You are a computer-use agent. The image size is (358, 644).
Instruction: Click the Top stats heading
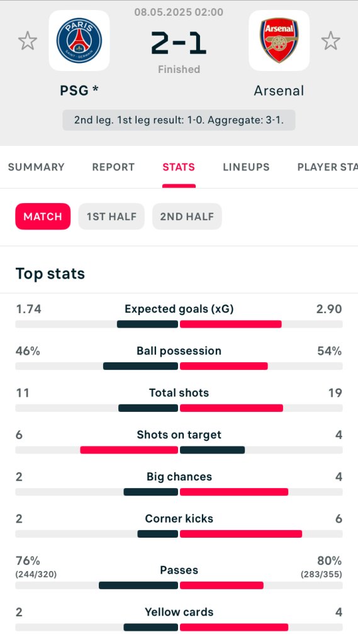[x=50, y=274]
